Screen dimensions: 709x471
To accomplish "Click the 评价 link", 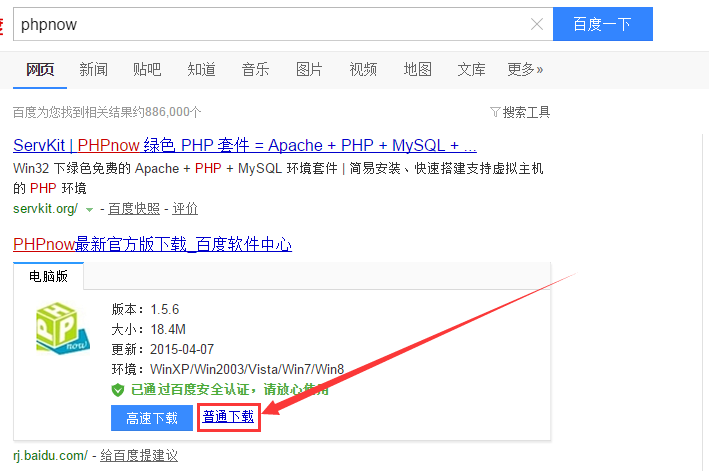I will [185, 209].
